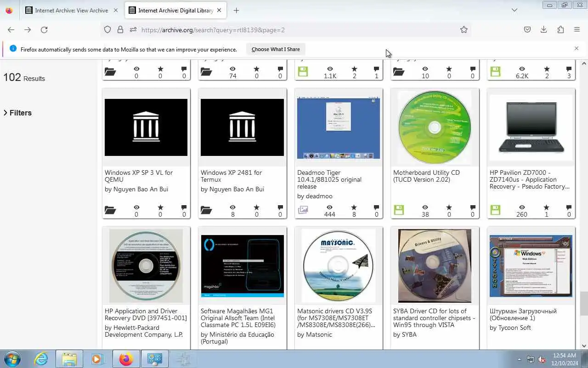
Task: Open Windows Explorer from taskbar
Action: click(69, 359)
